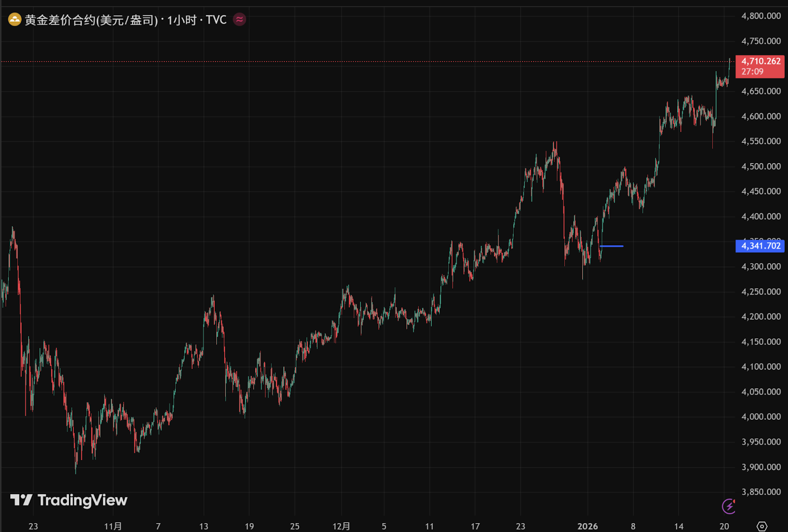Click the 12月 label on time axis
The width and height of the screenshot is (788, 532).
(341, 526)
